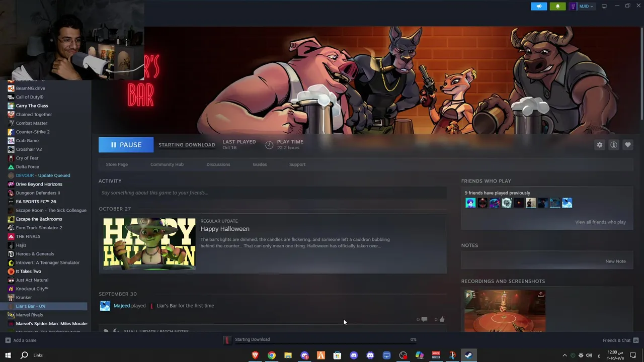Open the Store Page tab

tap(117, 164)
